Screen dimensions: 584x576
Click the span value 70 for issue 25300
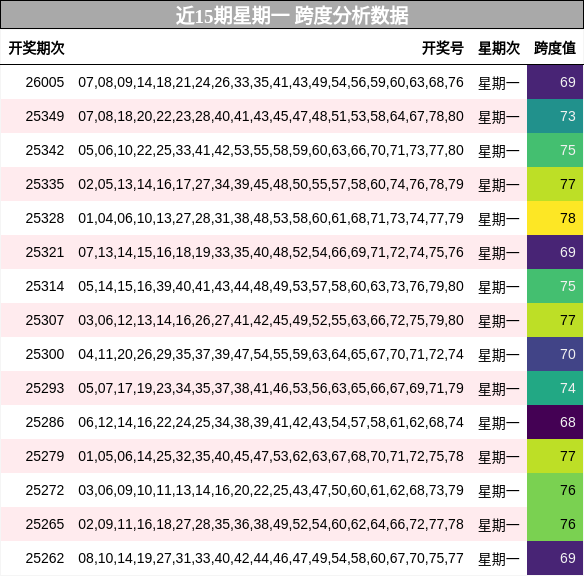[x=555, y=354]
